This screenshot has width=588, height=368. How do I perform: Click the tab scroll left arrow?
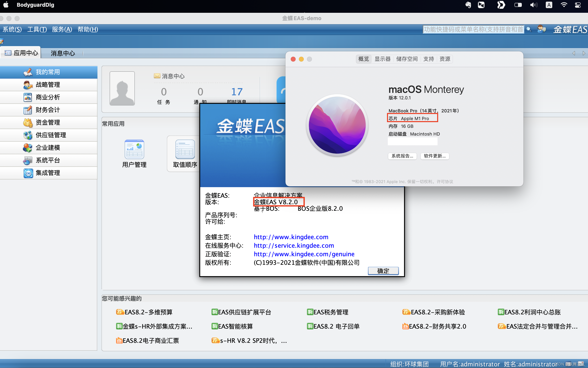click(574, 53)
